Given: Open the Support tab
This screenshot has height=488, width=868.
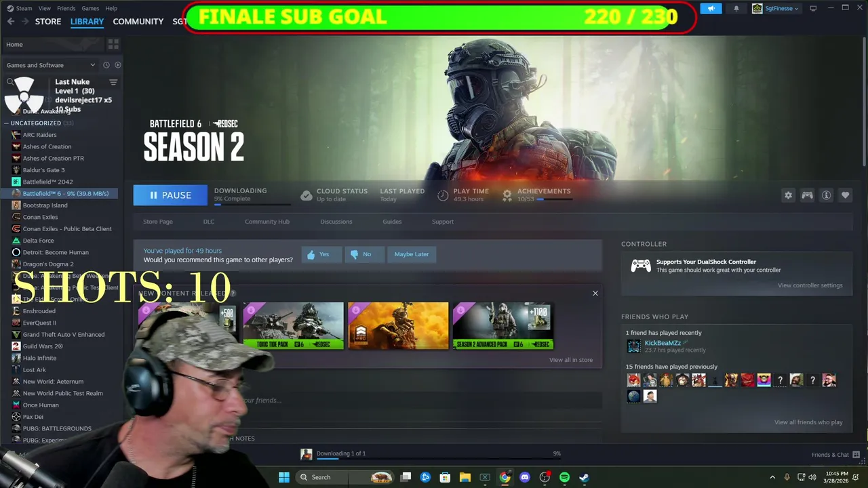Looking at the screenshot, I should point(443,222).
